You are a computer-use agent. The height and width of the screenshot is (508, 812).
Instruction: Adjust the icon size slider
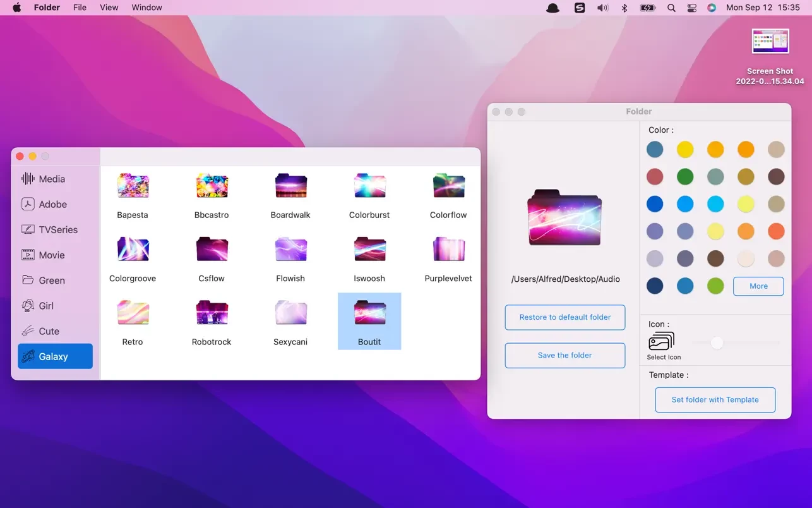coord(717,342)
